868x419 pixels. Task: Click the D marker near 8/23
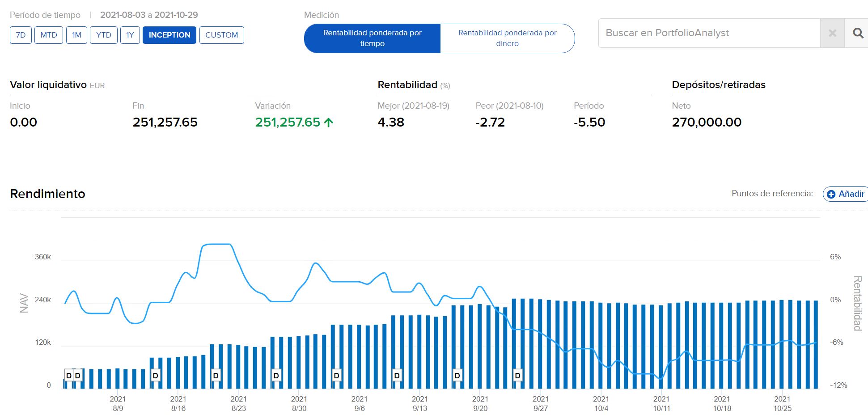point(216,376)
